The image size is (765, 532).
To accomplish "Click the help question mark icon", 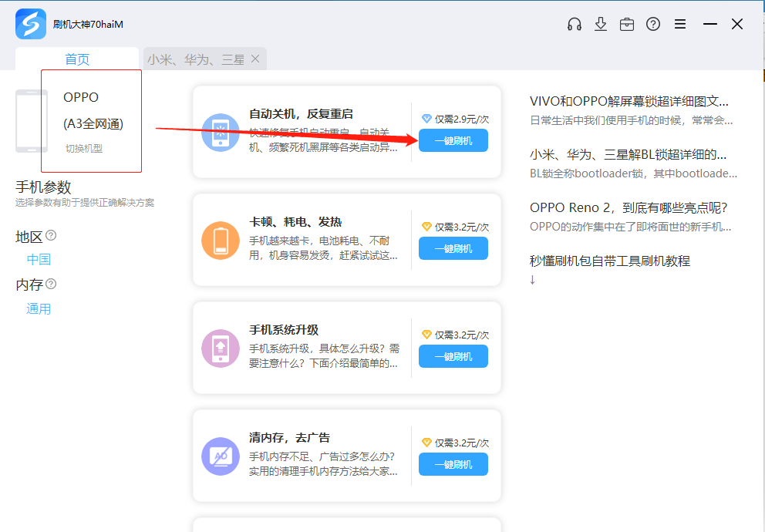I will tap(653, 24).
